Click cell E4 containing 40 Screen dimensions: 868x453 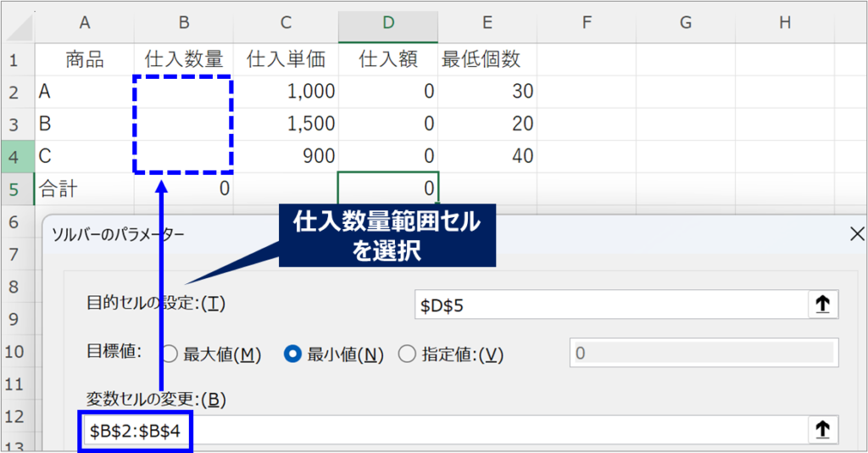pyautogui.click(x=487, y=156)
